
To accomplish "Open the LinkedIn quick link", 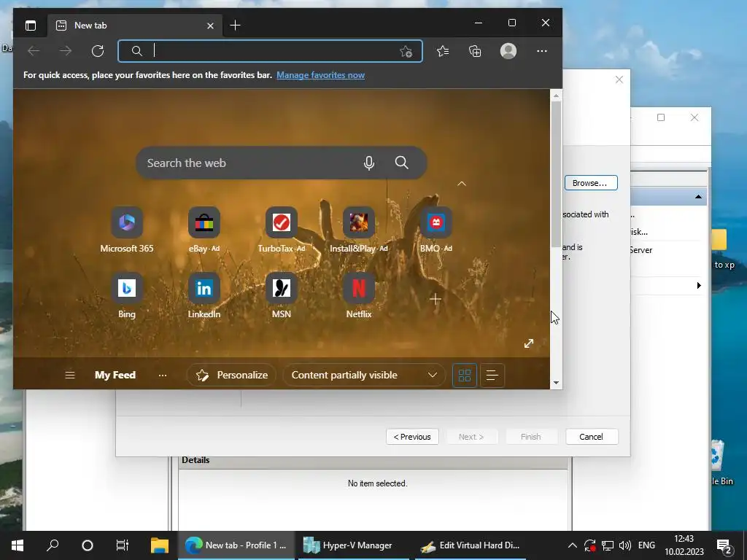I will [x=204, y=295].
